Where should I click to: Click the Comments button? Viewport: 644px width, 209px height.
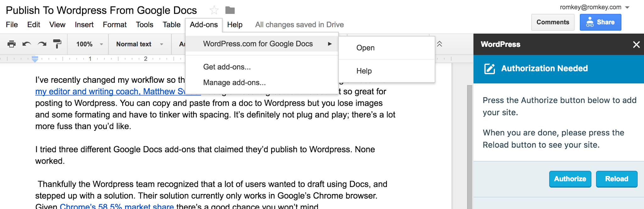(553, 22)
